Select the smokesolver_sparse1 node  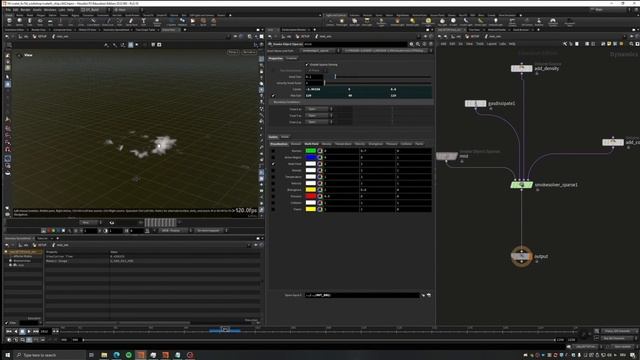click(x=522, y=185)
